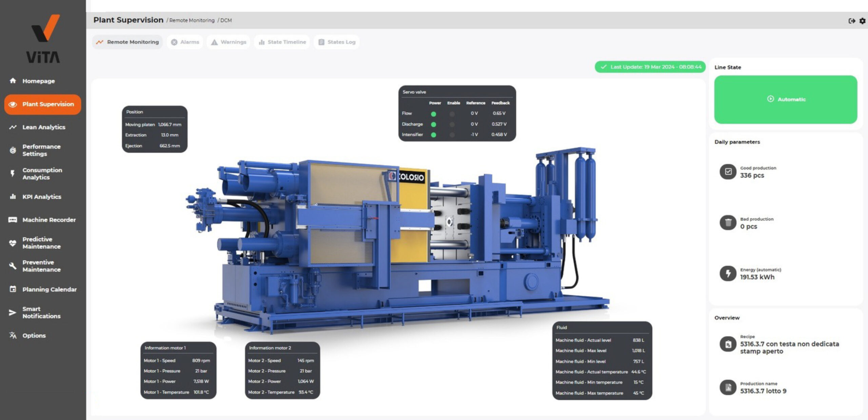Click the Preventive Maintenance wrench icon
Image resolution: width=868 pixels, height=420 pixels.
pyautogui.click(x=13, y=266)
